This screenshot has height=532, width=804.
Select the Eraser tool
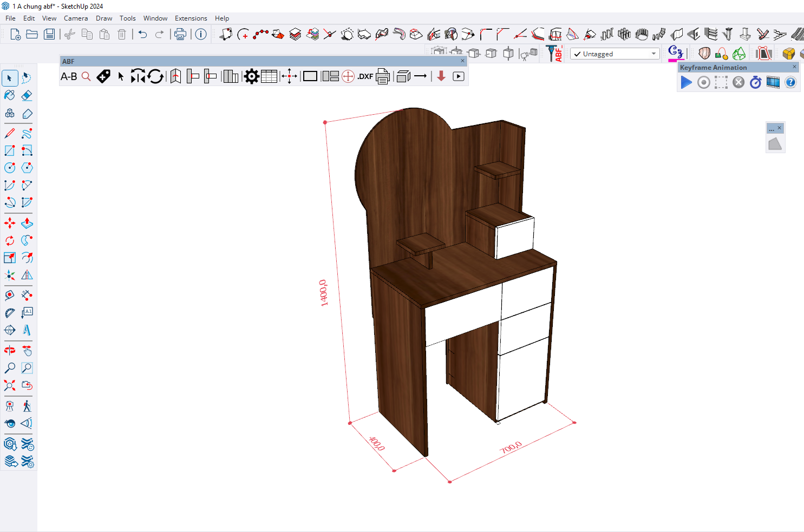point(27,96)
